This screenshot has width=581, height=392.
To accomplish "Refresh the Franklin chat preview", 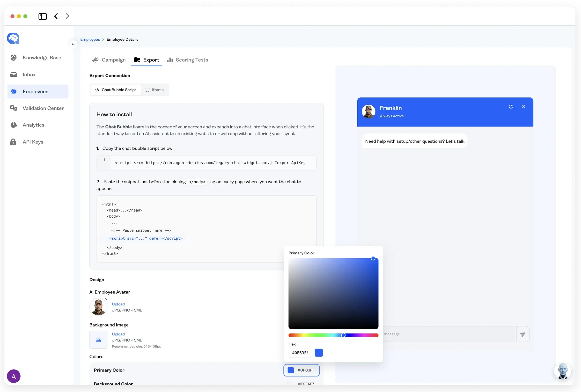I will 511,107.
